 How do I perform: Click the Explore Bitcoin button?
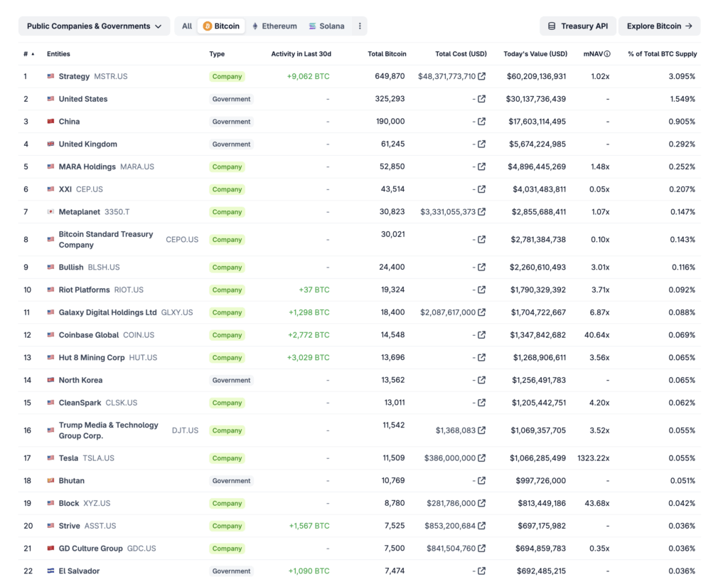[x=659, y=26]
